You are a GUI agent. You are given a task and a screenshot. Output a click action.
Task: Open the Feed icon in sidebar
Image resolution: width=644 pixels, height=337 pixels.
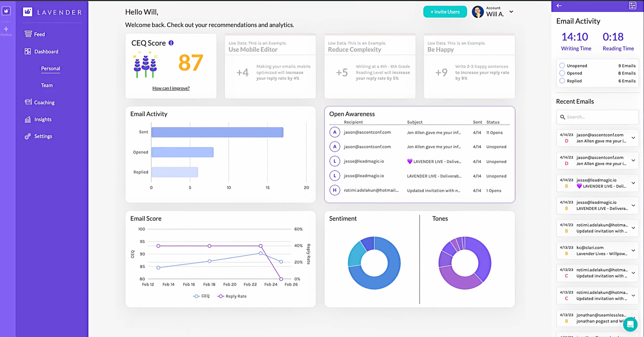click(28, 34)
